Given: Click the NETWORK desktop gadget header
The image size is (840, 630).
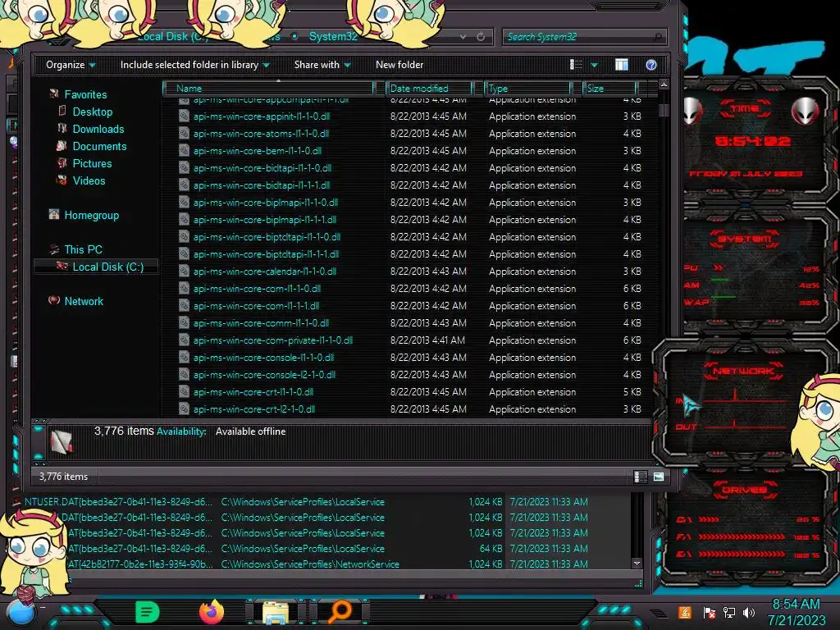Looking at the screenshot, I should (x=743, y=370).
